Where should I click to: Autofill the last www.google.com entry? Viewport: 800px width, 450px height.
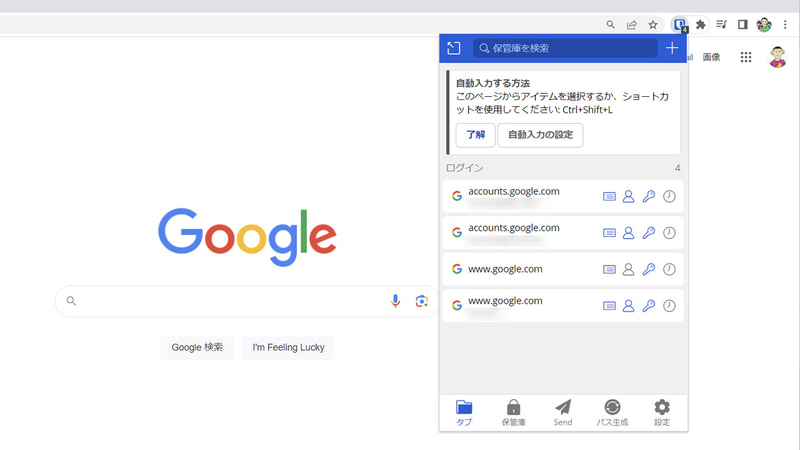pyautogui.click(x=609, y=306)
